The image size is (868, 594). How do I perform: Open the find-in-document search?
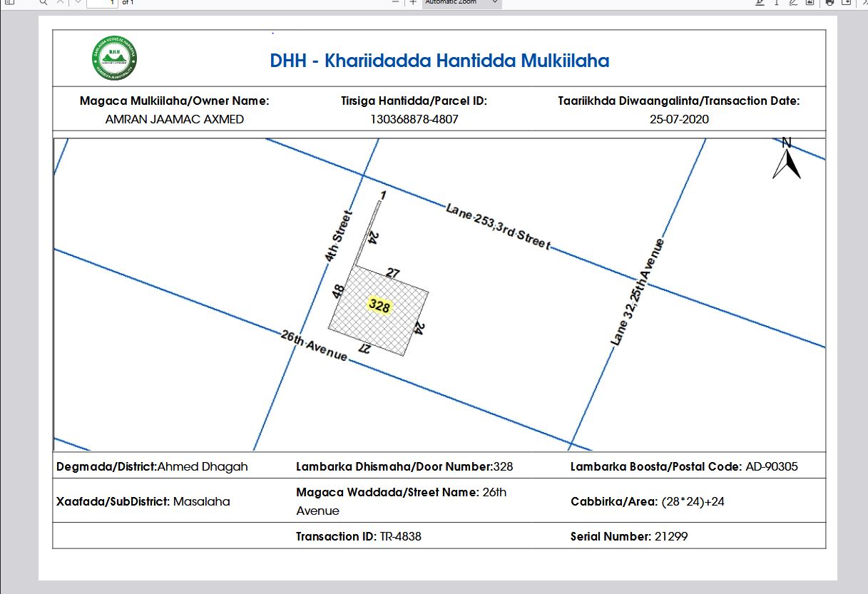pyautogui.click(x=44, y=2)
